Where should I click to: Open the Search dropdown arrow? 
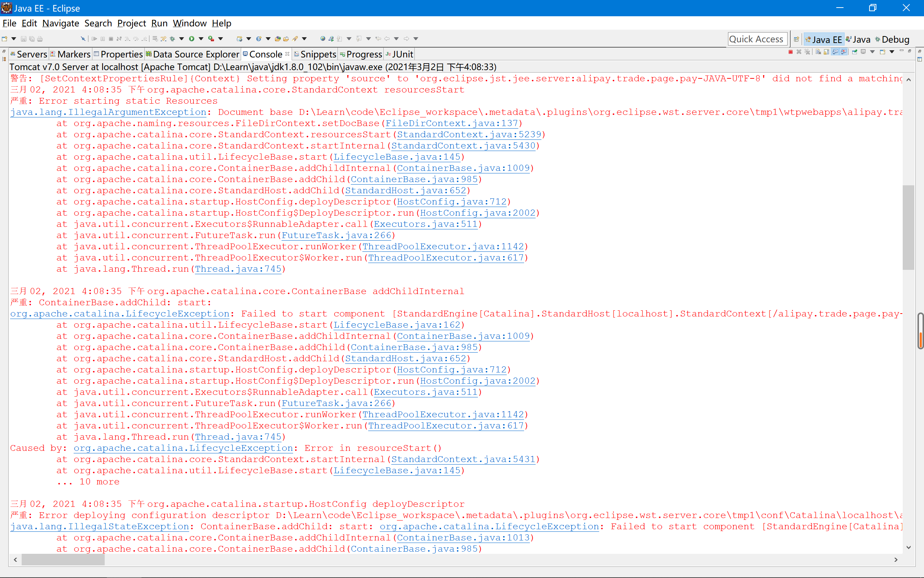coord(304,39)
